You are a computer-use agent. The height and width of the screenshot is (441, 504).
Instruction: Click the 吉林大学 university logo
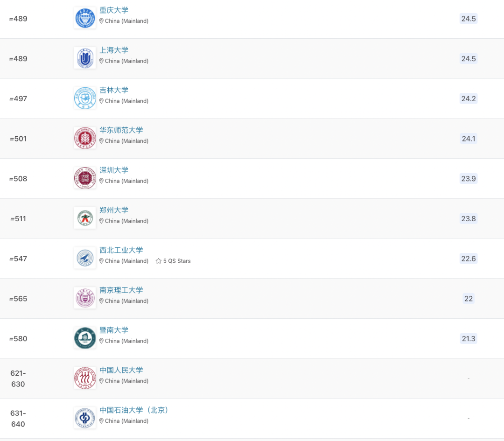[x=85, y=98]
